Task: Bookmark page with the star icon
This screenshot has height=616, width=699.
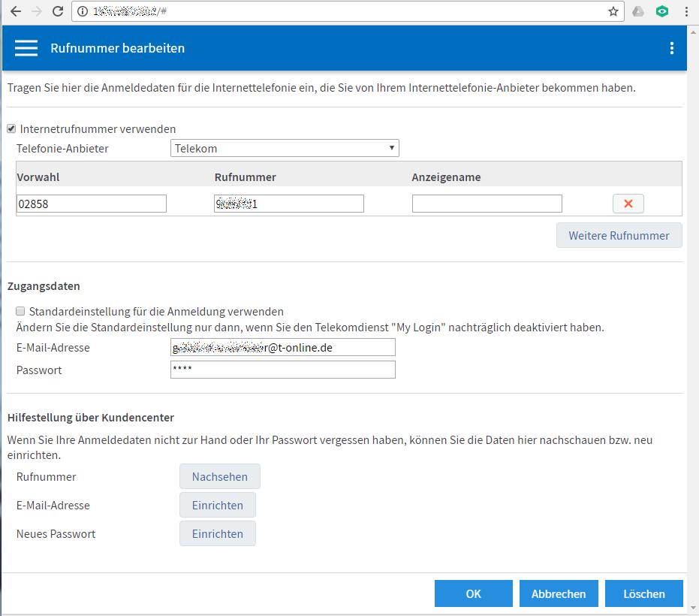Action: point(613,11)
